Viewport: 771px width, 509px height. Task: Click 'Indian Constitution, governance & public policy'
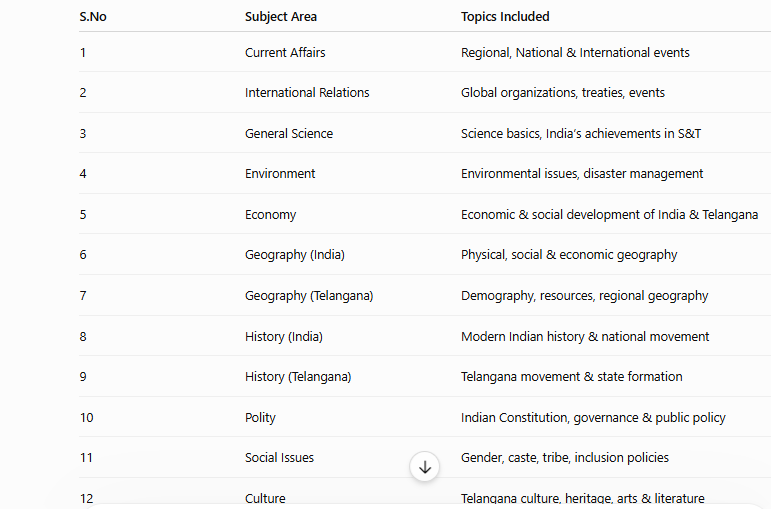click(593, 418)
